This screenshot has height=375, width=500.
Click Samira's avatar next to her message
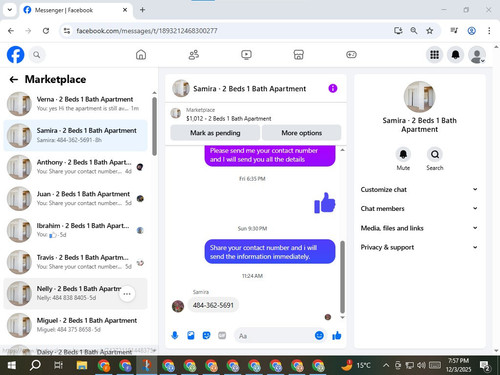click(x=178, y=306)
